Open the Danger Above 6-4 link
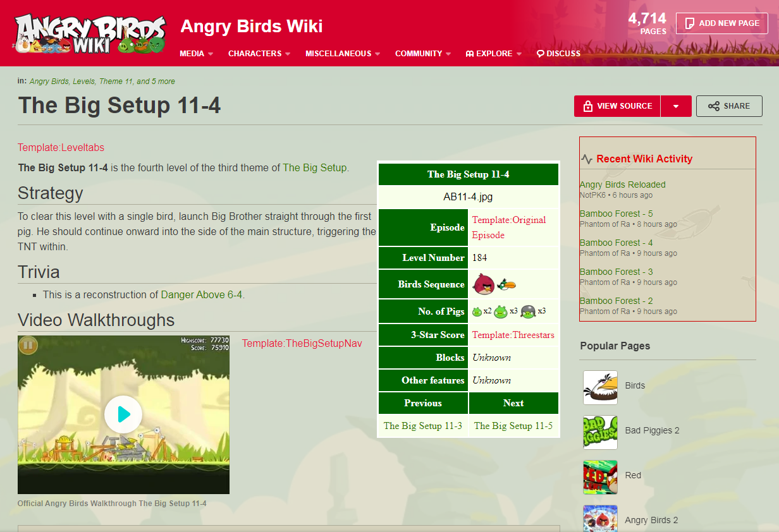 pos(201,294)
